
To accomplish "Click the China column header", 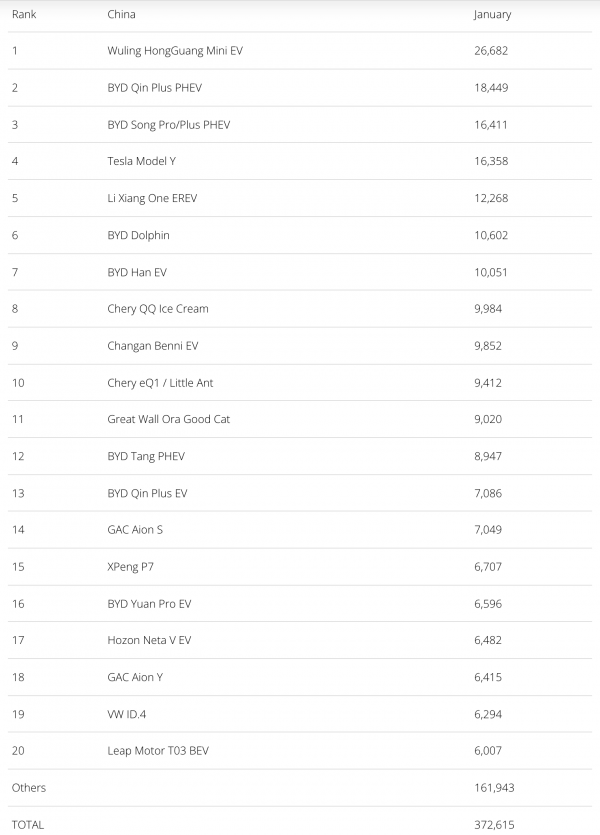I will click(x=121, y=15).
